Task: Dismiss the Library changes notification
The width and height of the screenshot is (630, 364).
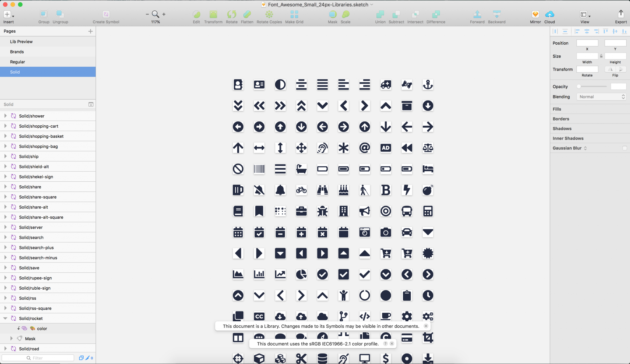Action: pyautogui.click(x=426, y=326)
